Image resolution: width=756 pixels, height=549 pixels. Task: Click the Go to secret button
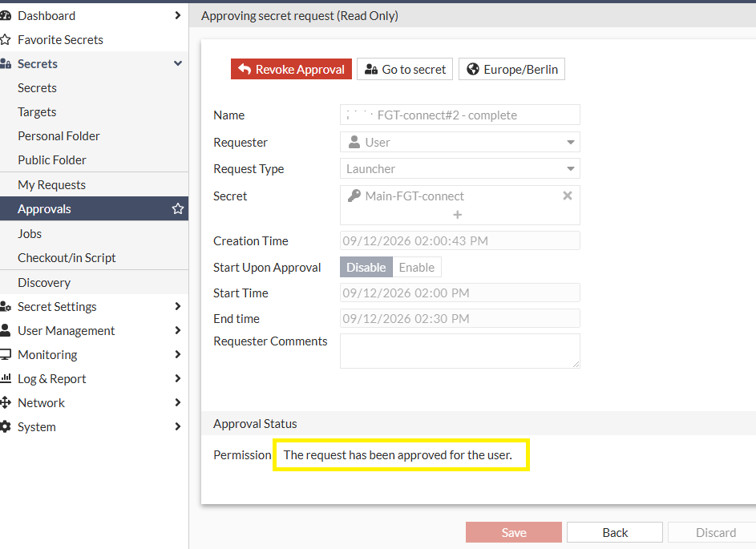pos(405,69)
